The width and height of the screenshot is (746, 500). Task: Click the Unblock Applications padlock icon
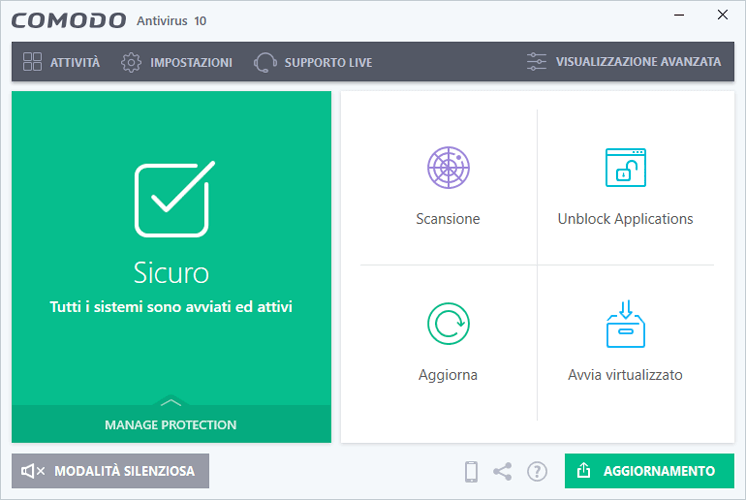pyautogui.click(x=625, y=167)
